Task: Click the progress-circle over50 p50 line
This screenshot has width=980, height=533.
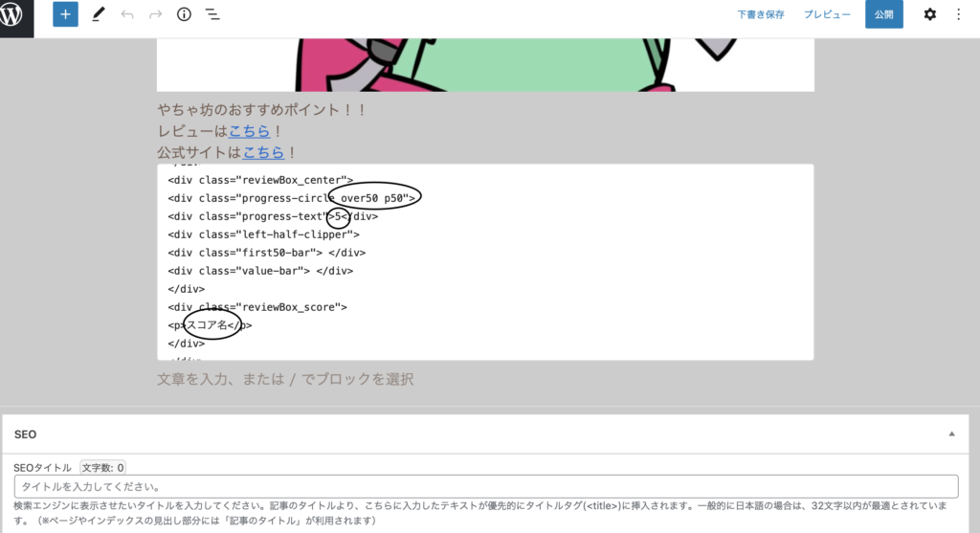Action: [x=291, y=198]
